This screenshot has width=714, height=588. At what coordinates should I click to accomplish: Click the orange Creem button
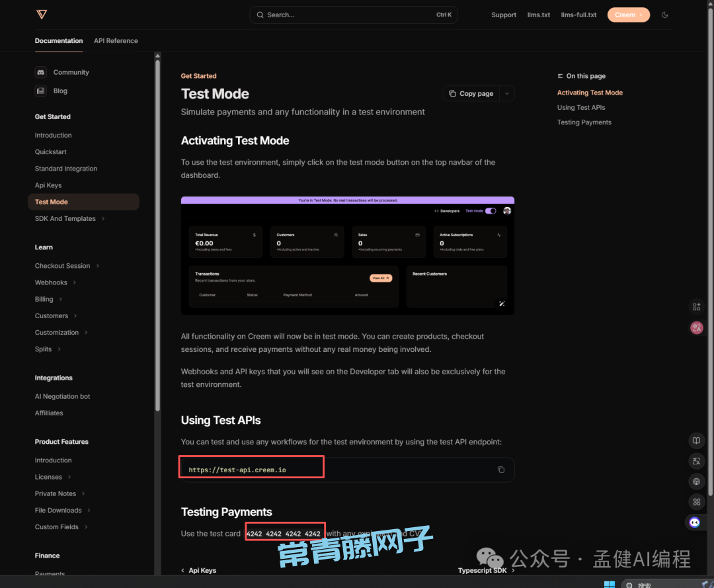[x=628, y=15]
